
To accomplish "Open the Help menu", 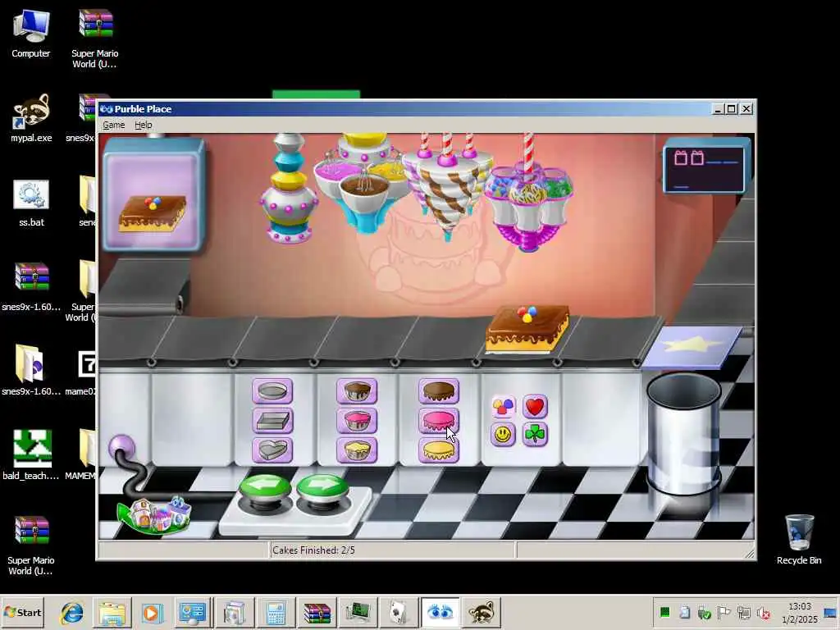I will point(143,125).
